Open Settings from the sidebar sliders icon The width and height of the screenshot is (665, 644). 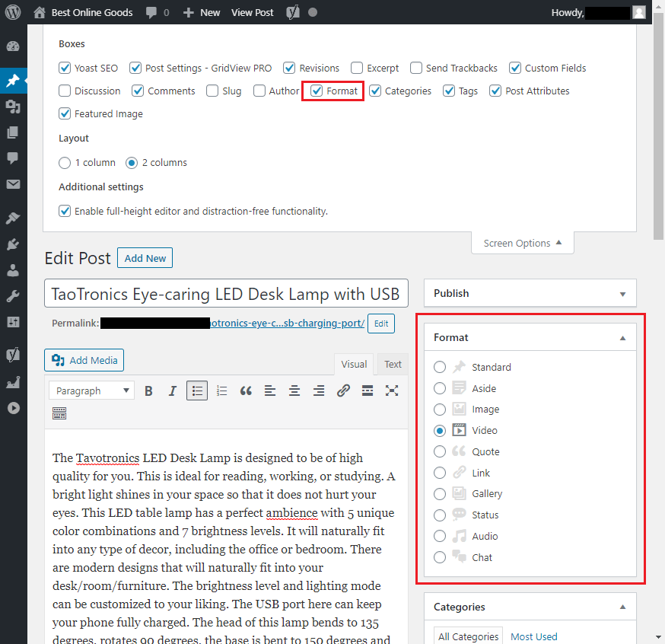point(13,322)
